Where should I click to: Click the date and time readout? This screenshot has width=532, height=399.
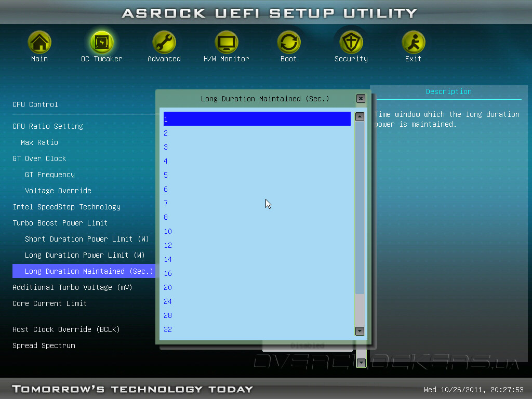[x=474, y=390]
